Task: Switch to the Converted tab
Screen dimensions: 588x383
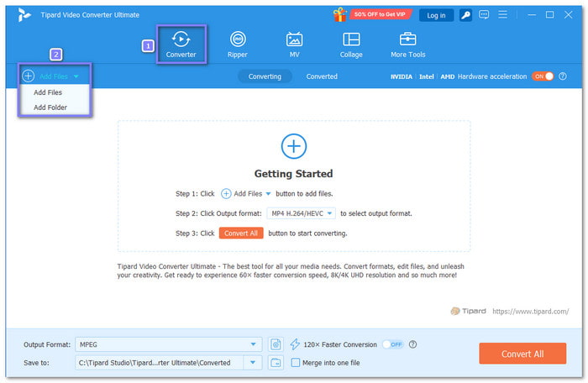Action: tap(322, 76)
